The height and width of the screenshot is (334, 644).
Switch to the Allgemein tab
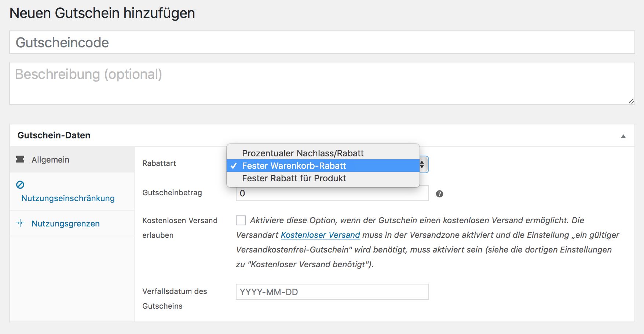click(x=50, y=160)
